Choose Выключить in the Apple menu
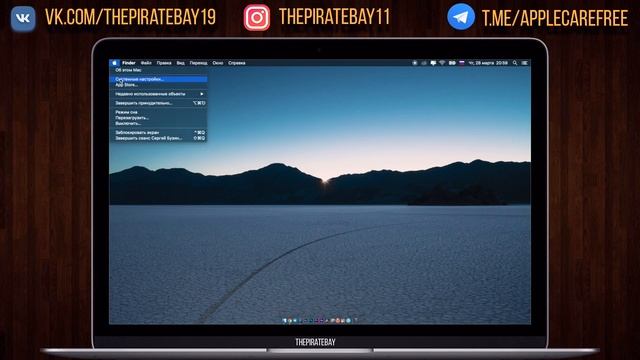 (x=158, y=123)
